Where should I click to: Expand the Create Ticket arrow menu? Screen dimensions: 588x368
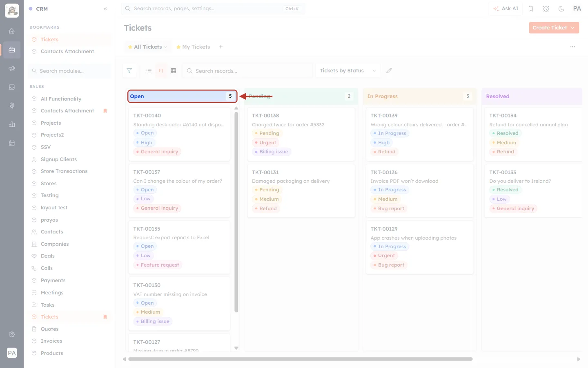(573, 28)
